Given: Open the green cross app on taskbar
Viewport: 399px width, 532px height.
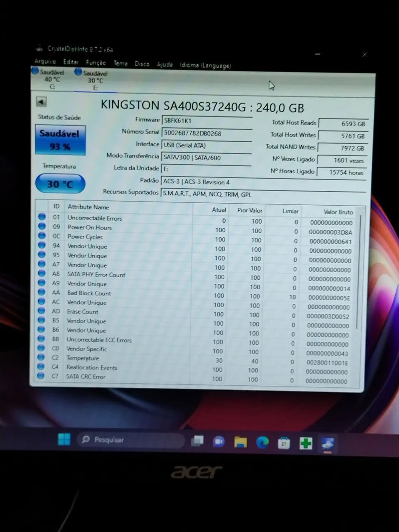Looking at the screenshot, I should coord(306,443).
